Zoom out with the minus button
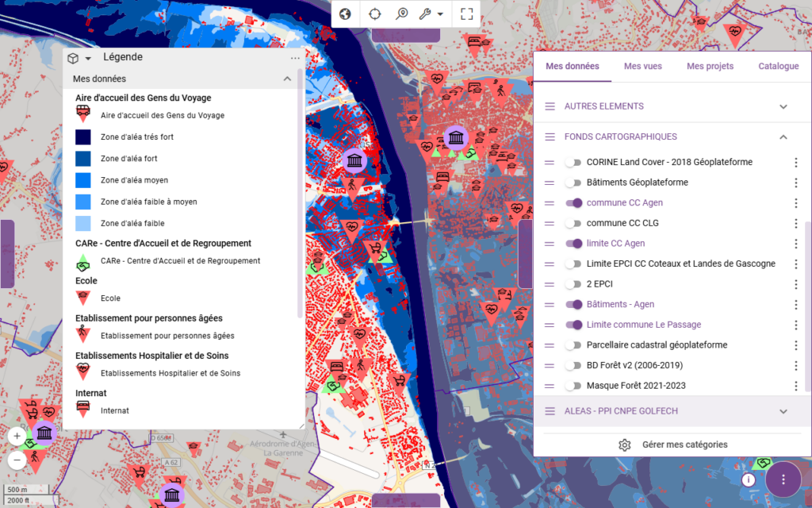This screenshot has height=508, width=812. pyautogui.click(x=17, y=460)
